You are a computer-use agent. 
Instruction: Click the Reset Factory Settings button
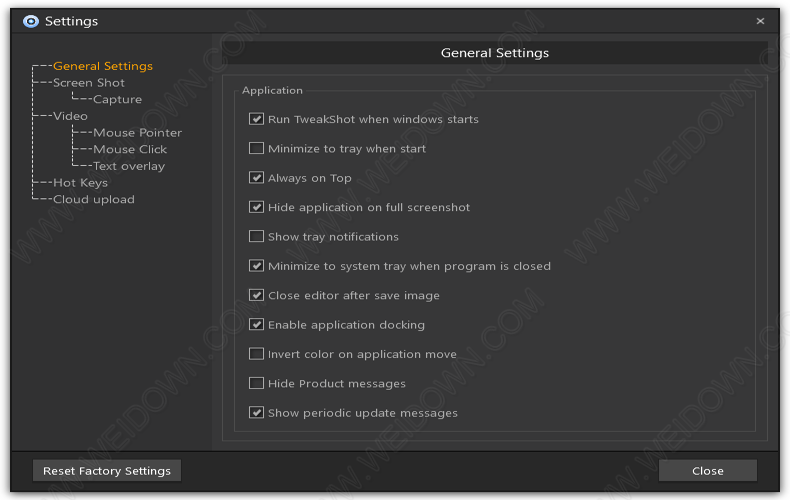107,470
